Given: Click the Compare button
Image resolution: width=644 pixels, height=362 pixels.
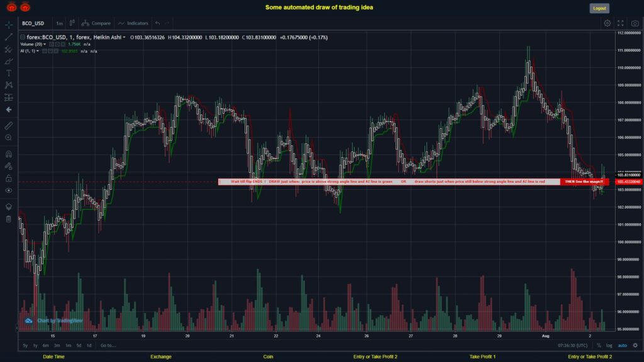Looking at the screenshot, I should 96,23.
